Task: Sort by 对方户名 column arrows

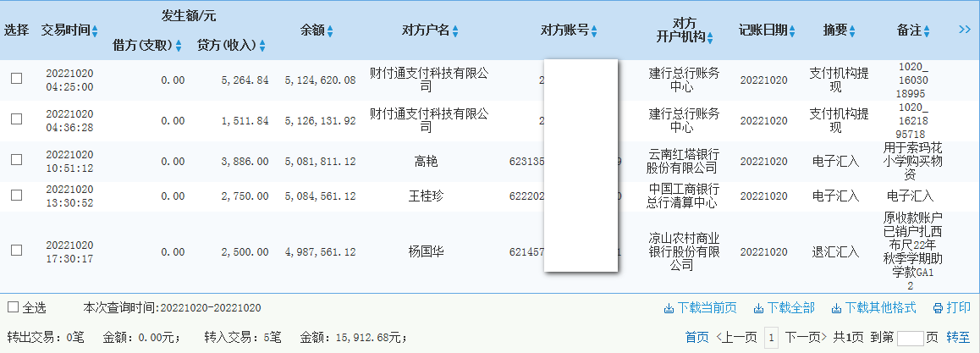Action: (x=455, y=30)
